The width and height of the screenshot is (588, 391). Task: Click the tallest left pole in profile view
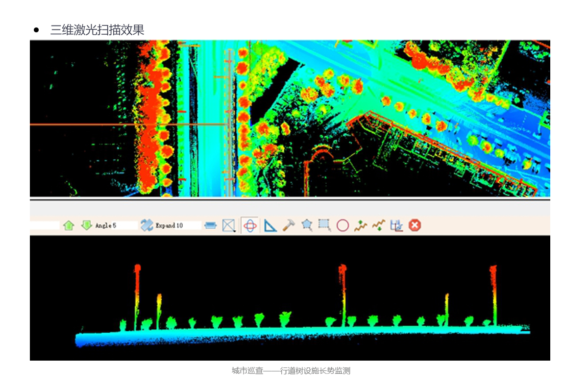(137, 294)
